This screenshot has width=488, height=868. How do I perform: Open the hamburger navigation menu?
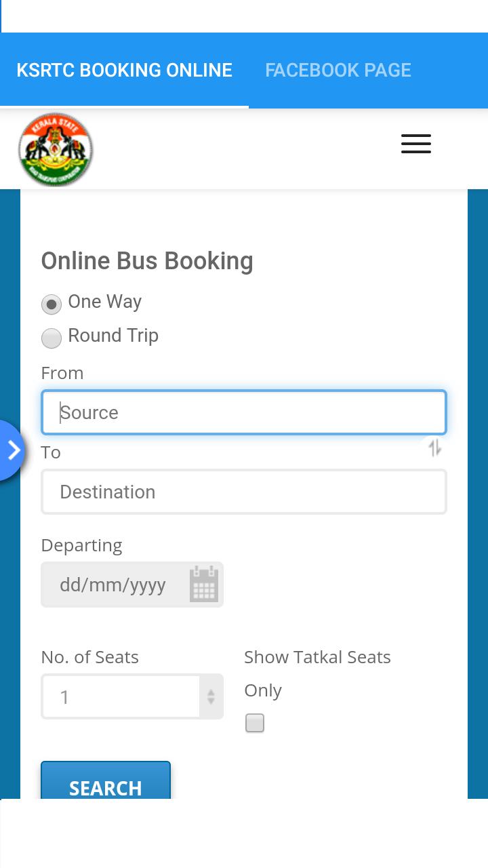pos(415,144)
